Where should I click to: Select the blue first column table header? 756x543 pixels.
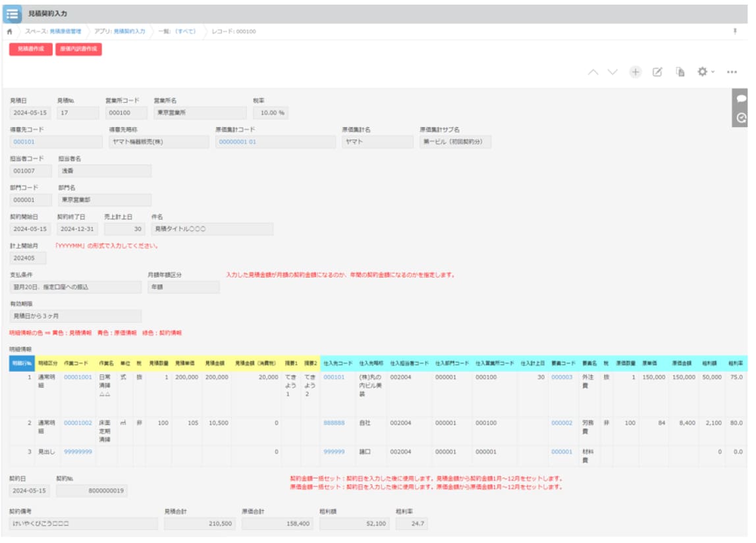[x=22, y=363]
